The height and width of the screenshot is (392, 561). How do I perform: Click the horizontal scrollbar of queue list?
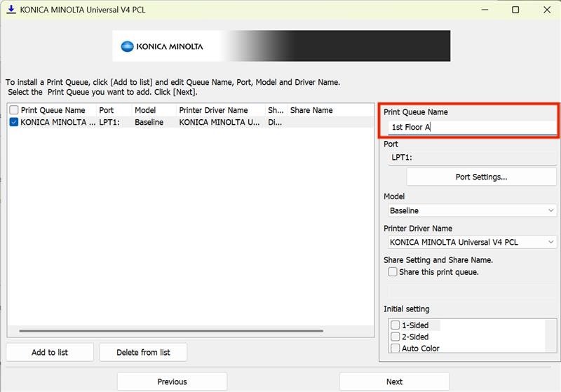(x=171, y=331)
